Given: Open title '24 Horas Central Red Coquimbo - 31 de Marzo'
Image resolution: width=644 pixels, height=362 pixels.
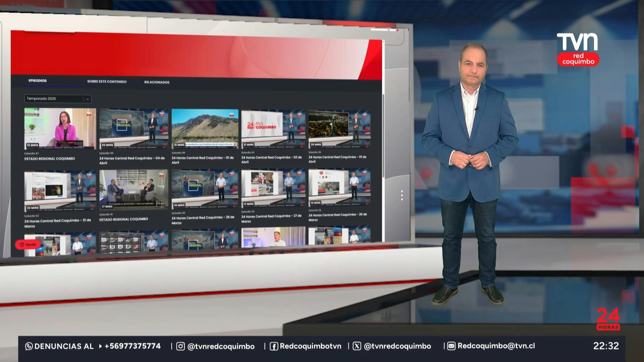Looking at the screenshot, I should pyautogui.click(x=58, y=223).
